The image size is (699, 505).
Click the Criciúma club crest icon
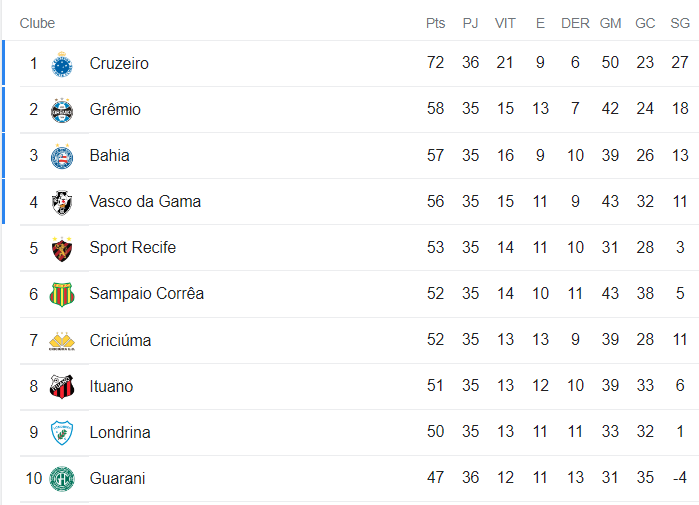click(x=62, y=341)
